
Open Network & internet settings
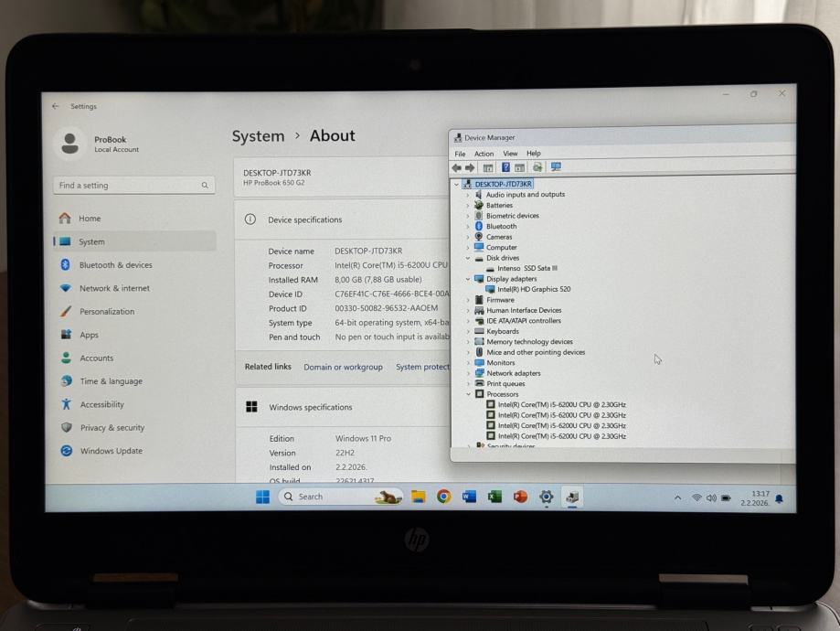click(x=134, y=288)
